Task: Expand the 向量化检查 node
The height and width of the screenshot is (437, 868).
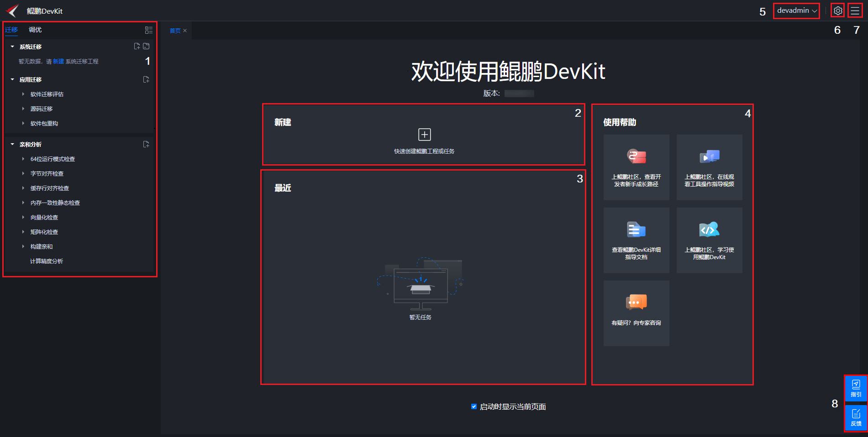Action: pyautogui.click(x=23, y=217)
